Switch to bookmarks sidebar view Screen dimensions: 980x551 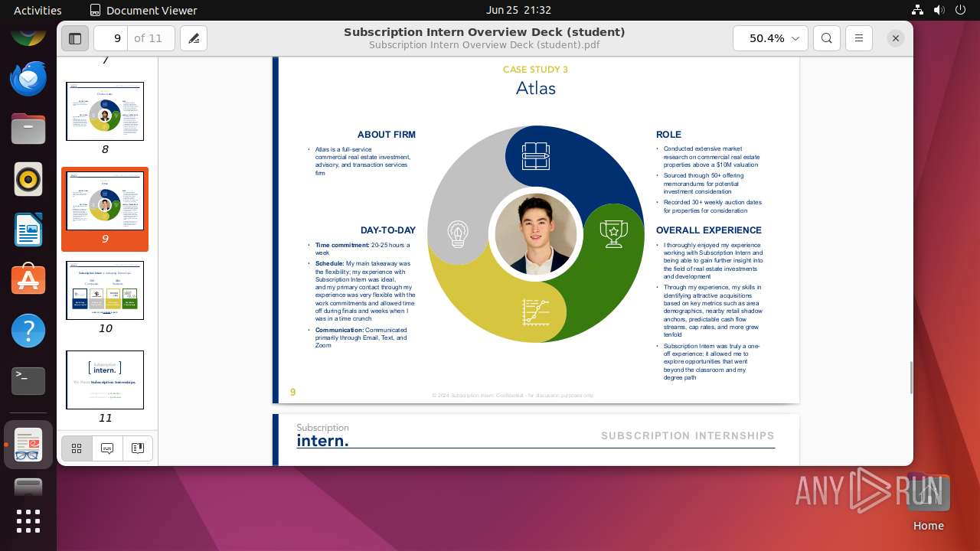point(138,448)
